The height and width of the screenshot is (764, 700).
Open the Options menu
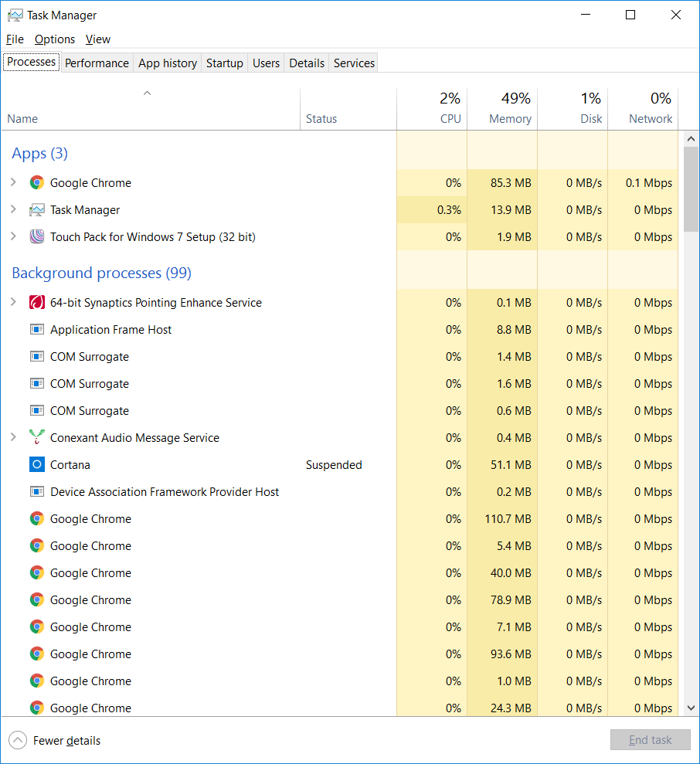pyautogui.click(x=55, y=39)
